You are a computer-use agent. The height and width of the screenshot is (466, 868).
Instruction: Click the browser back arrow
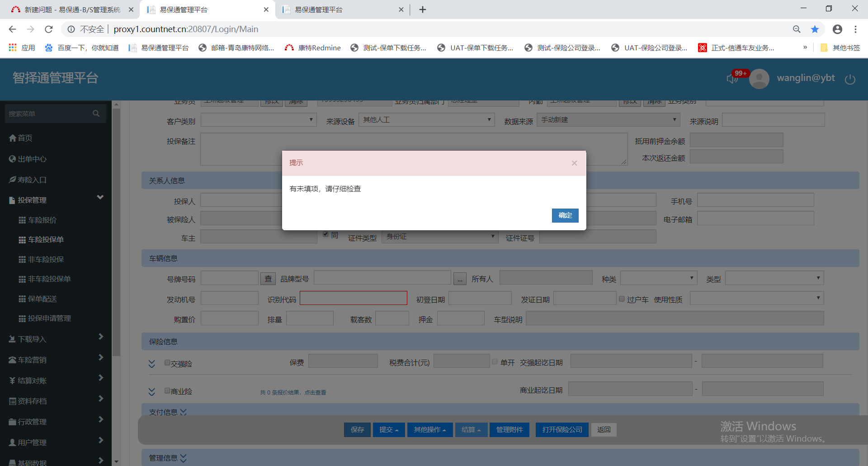coord(12,29)
